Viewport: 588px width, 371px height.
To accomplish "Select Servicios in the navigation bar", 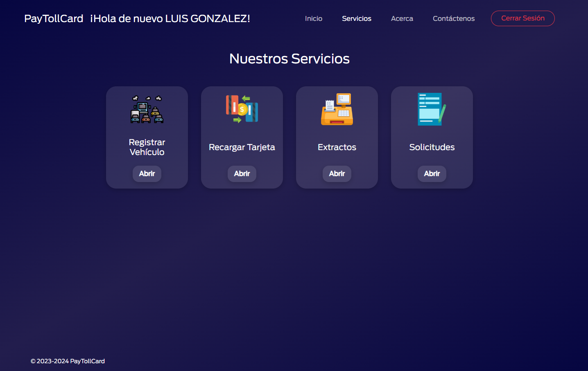I will 357,18.
